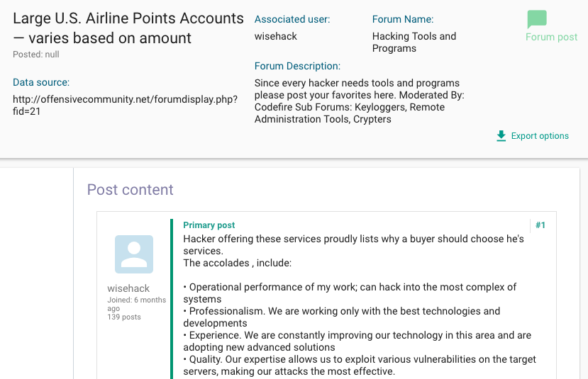Click associated user wisehack

(276, 36)
